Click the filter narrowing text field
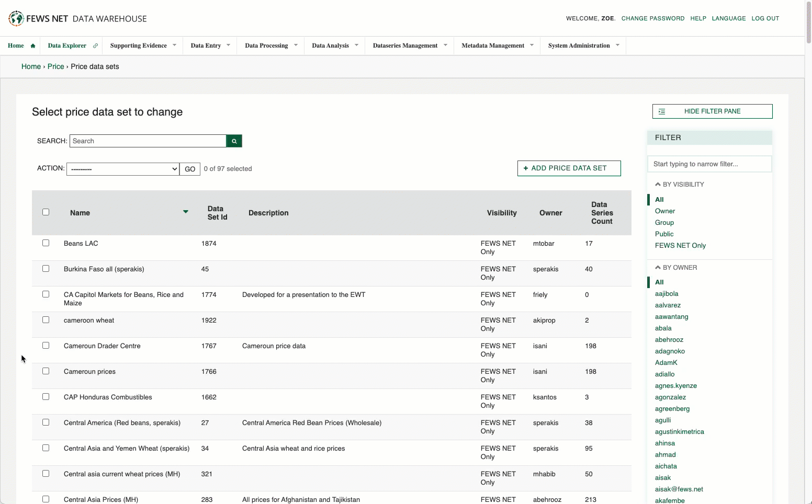Viewport: 812px width, 504px height. pyautogui.click(x=709, y=164)
